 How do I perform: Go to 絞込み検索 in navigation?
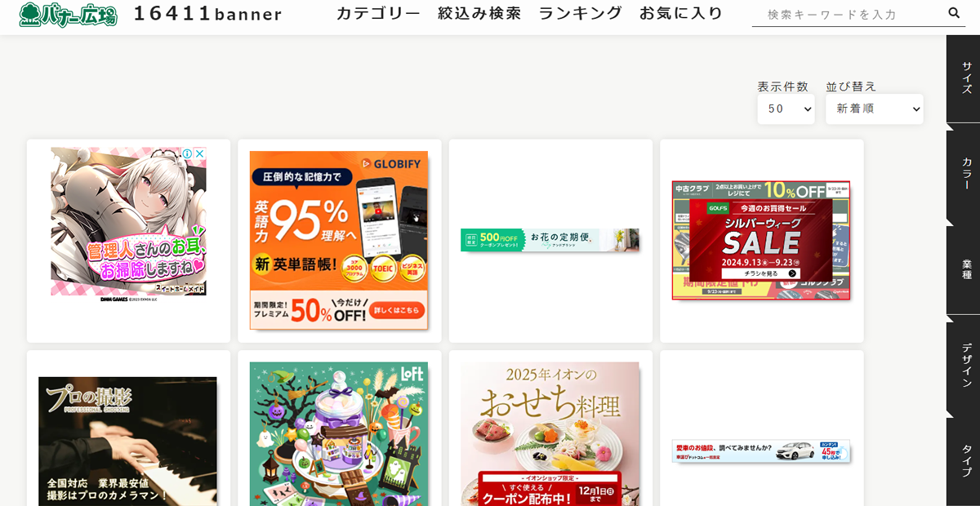tap(479, 14)
